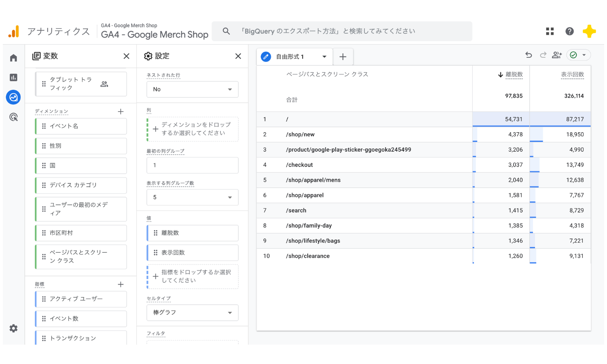This screenshot has height=364, width=607.
Task: Select the デバイス カテゴリ dimension
Action: [81, 185]
